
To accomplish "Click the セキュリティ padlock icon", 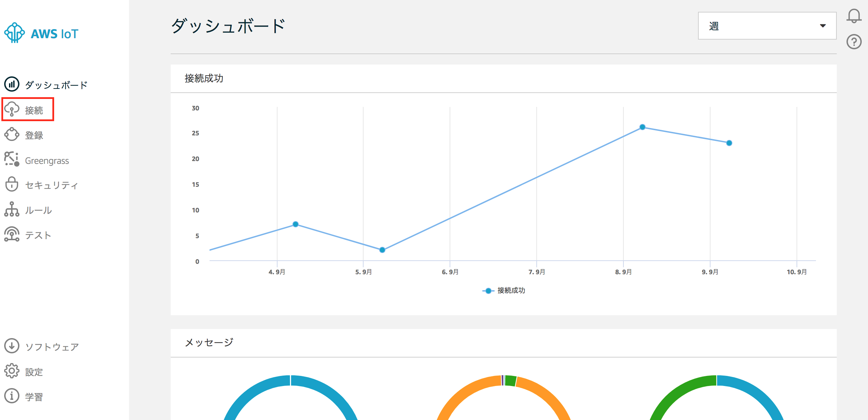I will point(12,184).
